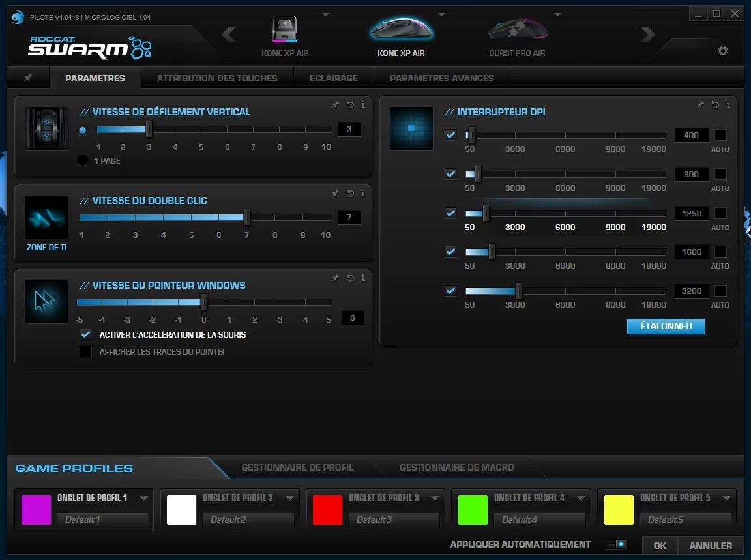Click the Annuler button

(711, 546)
